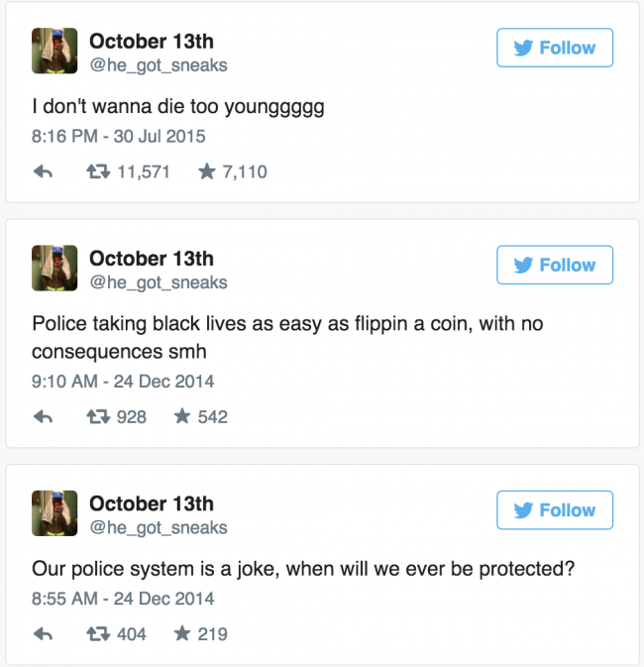
Task: Retweet the tweet with 404 retweets
Action: [x=98, y=634]
